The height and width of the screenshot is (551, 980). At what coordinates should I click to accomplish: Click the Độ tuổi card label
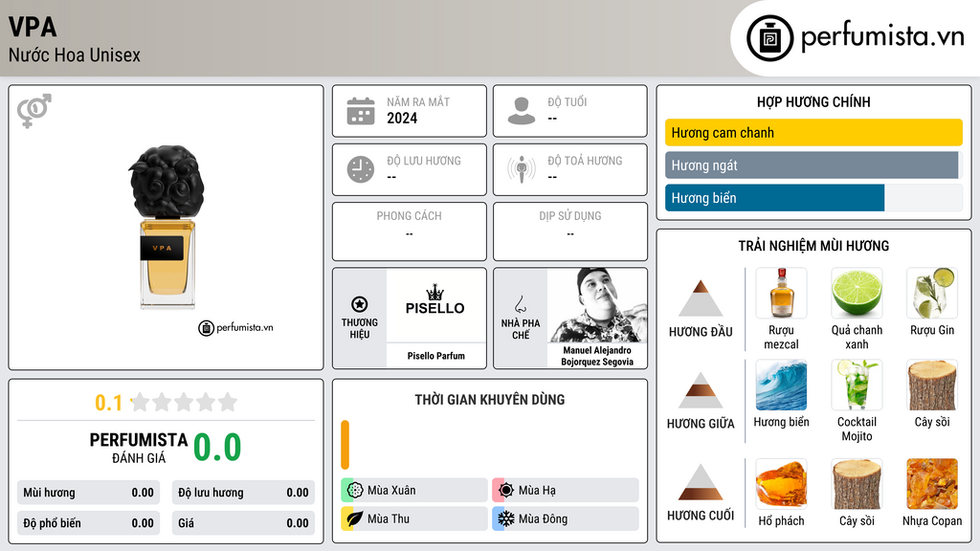click(x=567, y=101)
